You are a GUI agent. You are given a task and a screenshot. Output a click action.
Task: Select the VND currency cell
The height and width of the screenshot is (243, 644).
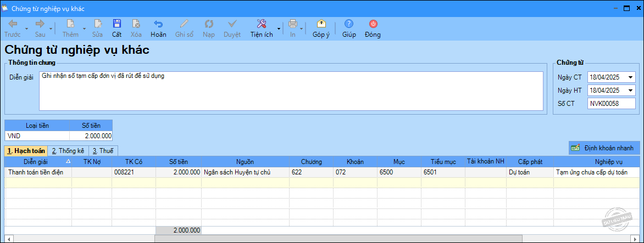pos(37,135)
